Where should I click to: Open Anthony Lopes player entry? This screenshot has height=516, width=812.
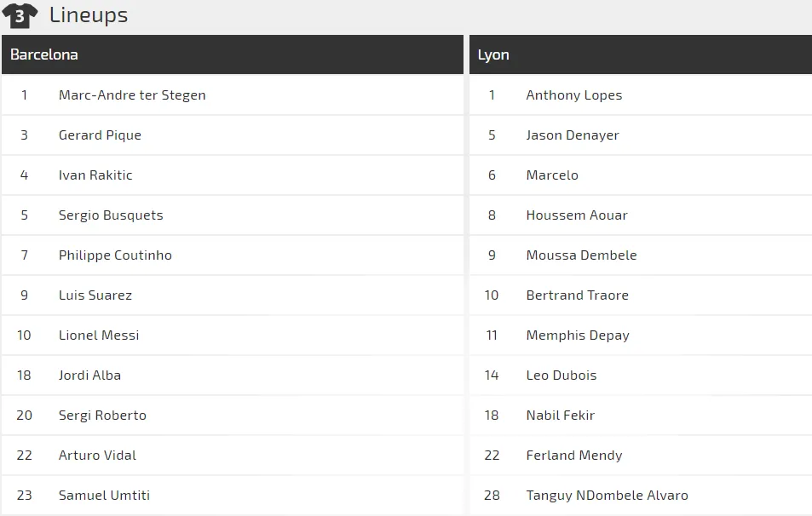point(574,95)
